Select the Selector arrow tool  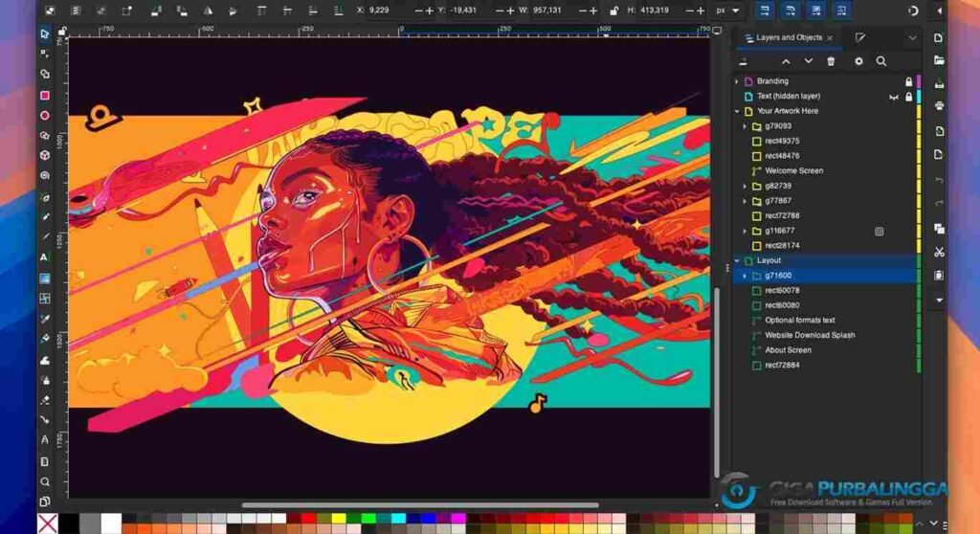point(44,33)
